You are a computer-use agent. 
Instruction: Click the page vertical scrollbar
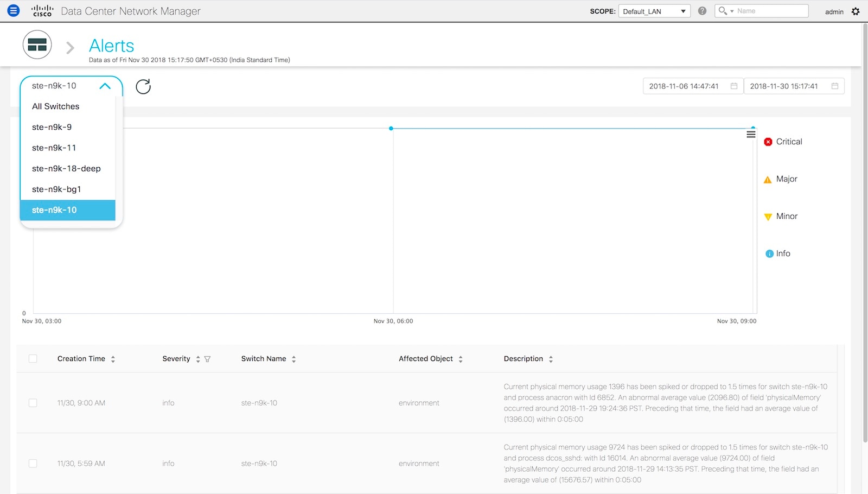pyautogui.click(x=865, y=232)
